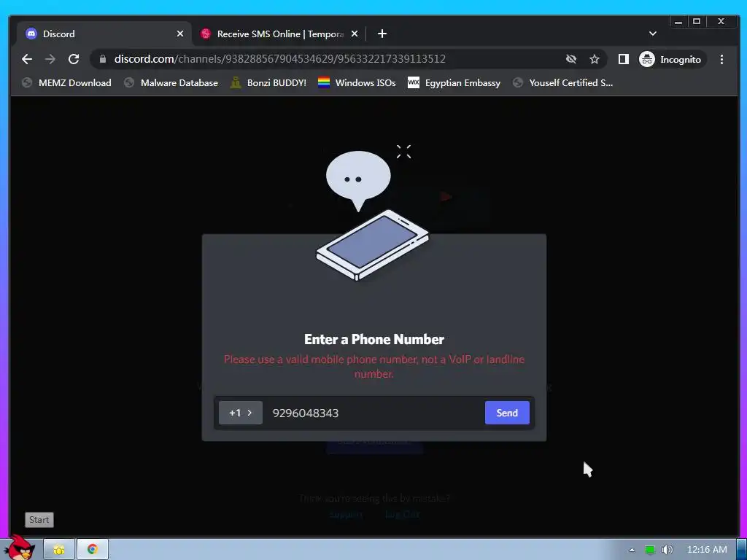Open the +1 country code selector
This screenshot has width=747, height=560.
pos(241,413)
